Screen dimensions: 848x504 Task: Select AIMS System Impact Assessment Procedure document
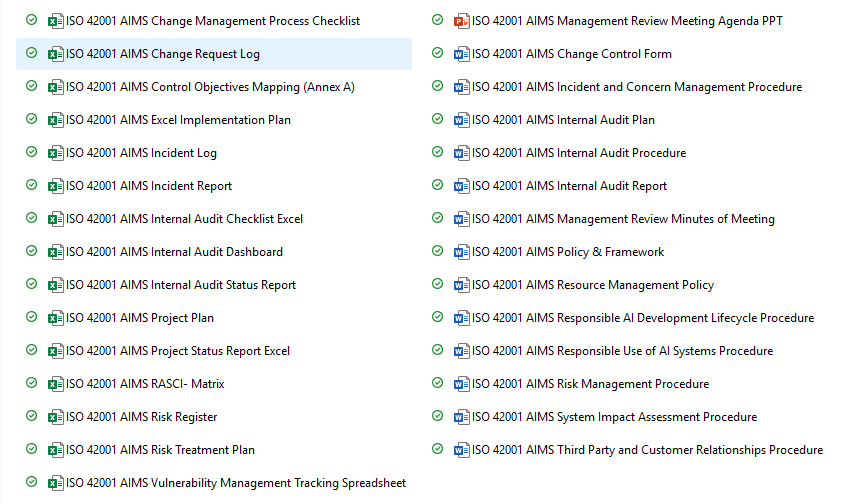[x=614, y=417]
